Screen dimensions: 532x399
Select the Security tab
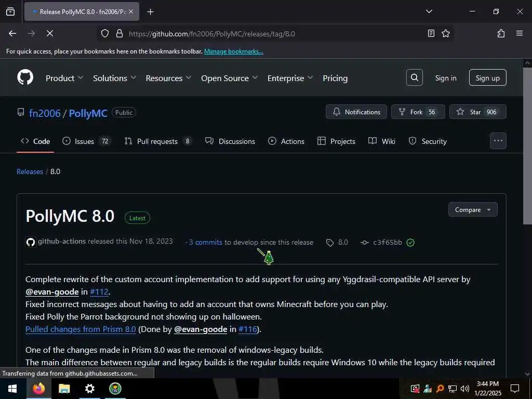click(x=428, y=141)
